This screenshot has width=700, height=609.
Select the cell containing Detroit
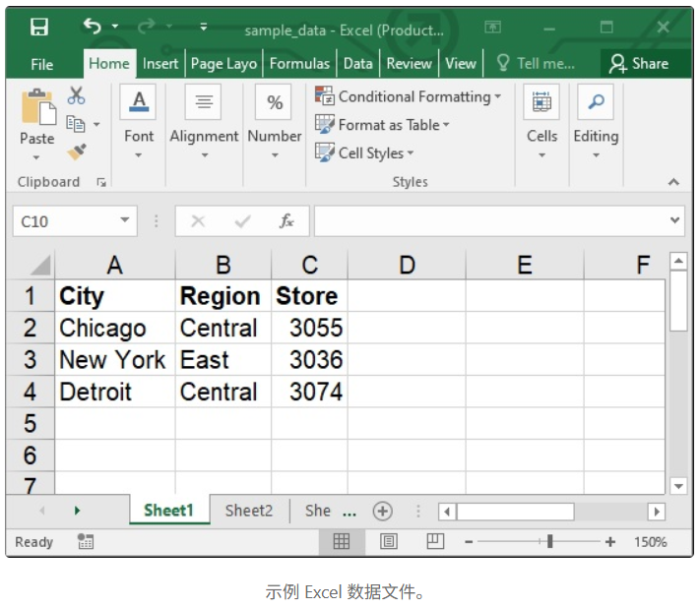[115, 392]
